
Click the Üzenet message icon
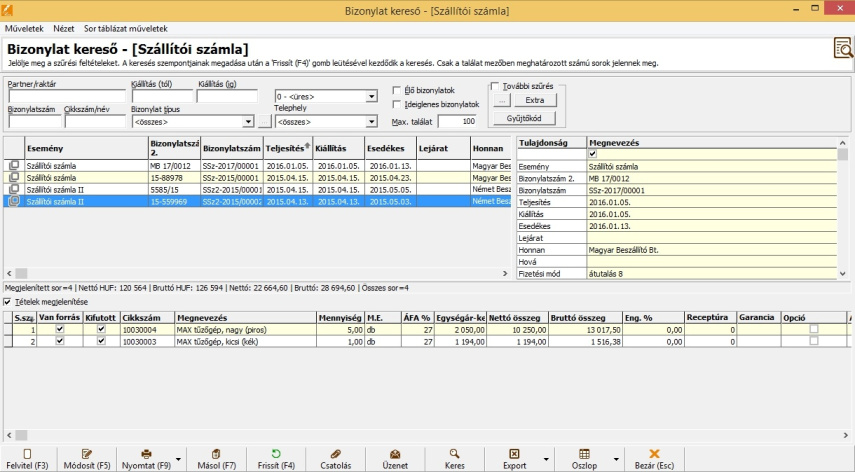click(x=395, y=453)
